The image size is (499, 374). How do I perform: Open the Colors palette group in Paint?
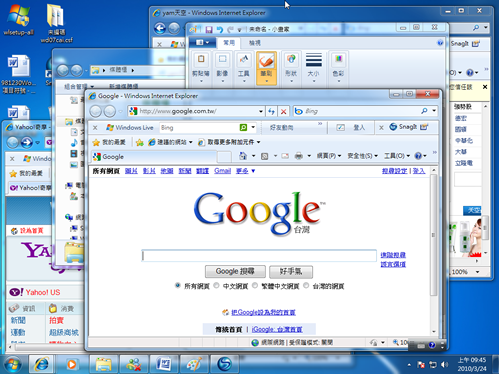point(338,68)
